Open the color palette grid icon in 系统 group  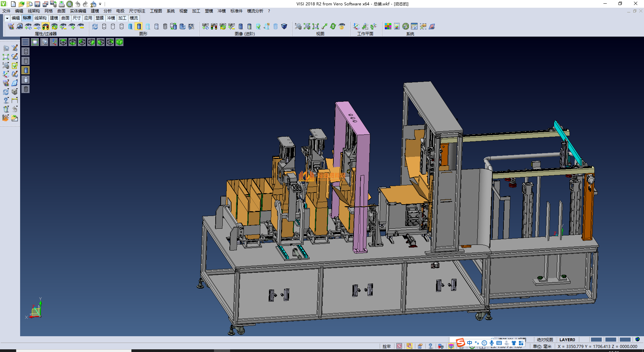tap(388, 26)
